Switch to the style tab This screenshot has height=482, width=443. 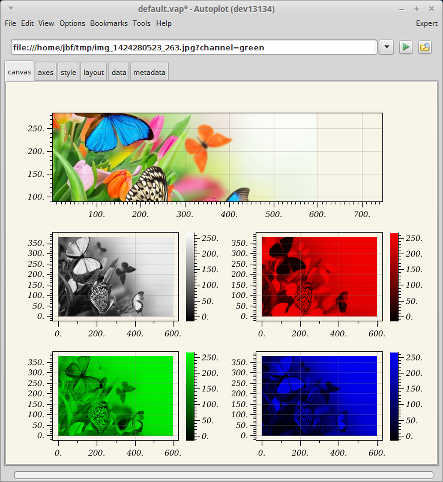click(x=68, y=72)
